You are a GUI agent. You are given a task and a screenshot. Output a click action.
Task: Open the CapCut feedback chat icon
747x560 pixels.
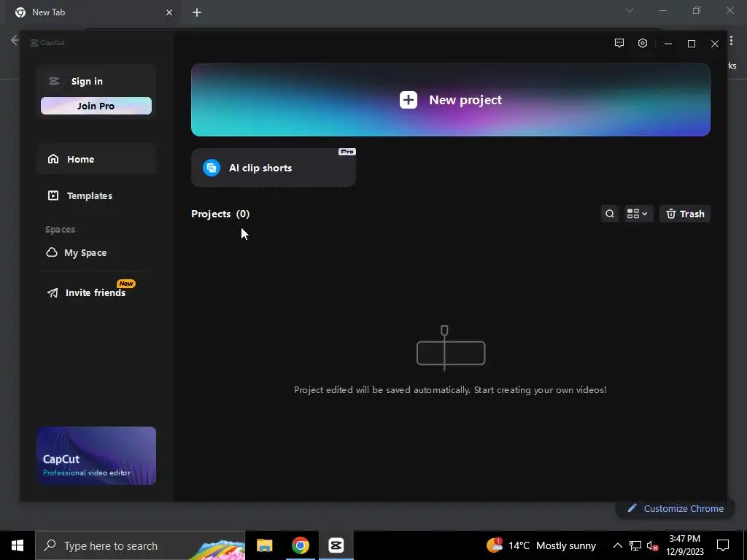point(619,43)
